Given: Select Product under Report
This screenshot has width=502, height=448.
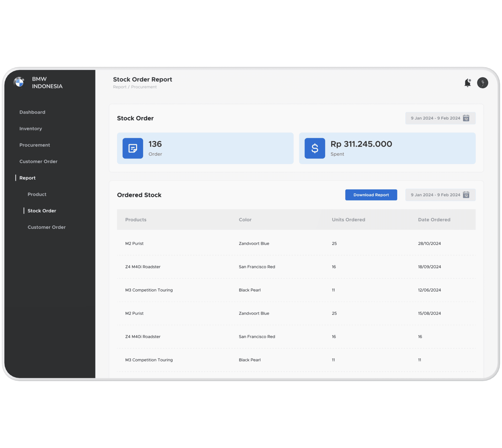Looking at the screenshot, I should 37,194.
